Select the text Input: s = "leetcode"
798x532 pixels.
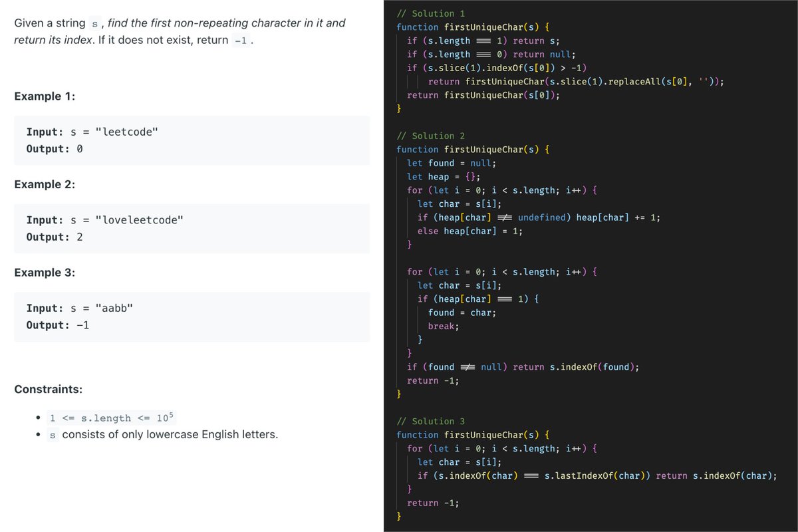click(x=92, y=132)
